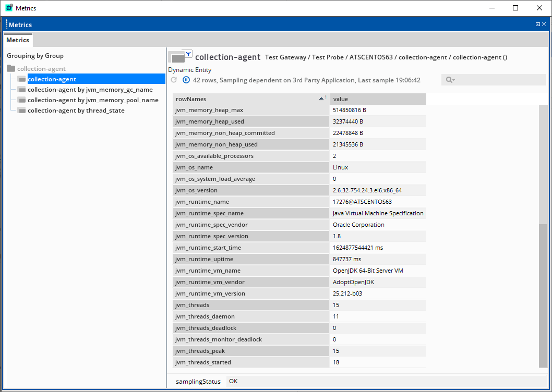The image size is (552, 392).
Task: Click the filter icon beside the collection-agent header
Action: pyautogui.click(x=188, y=54)
